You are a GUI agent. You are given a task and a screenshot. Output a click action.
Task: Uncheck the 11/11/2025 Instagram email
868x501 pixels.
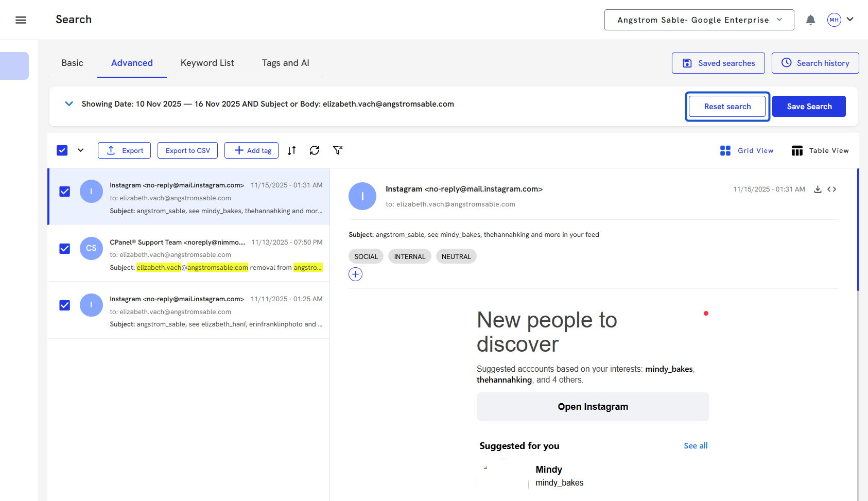point(65,305)
